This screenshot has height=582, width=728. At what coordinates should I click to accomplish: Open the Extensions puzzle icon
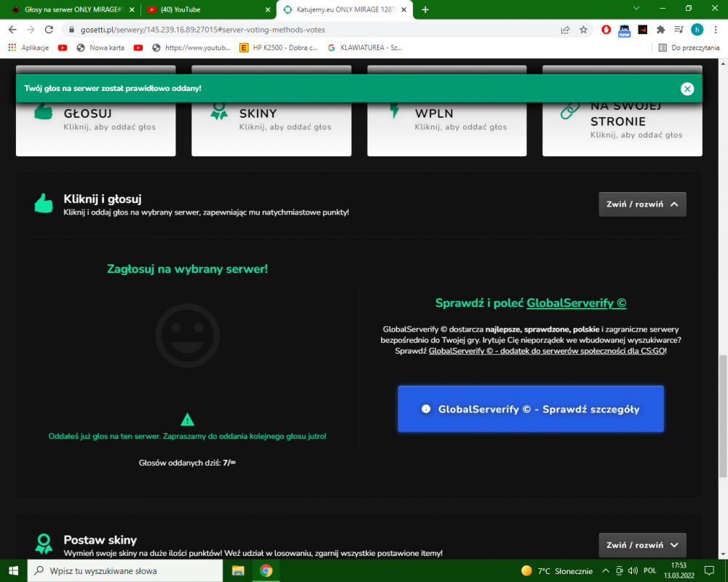tap(661, 30)
